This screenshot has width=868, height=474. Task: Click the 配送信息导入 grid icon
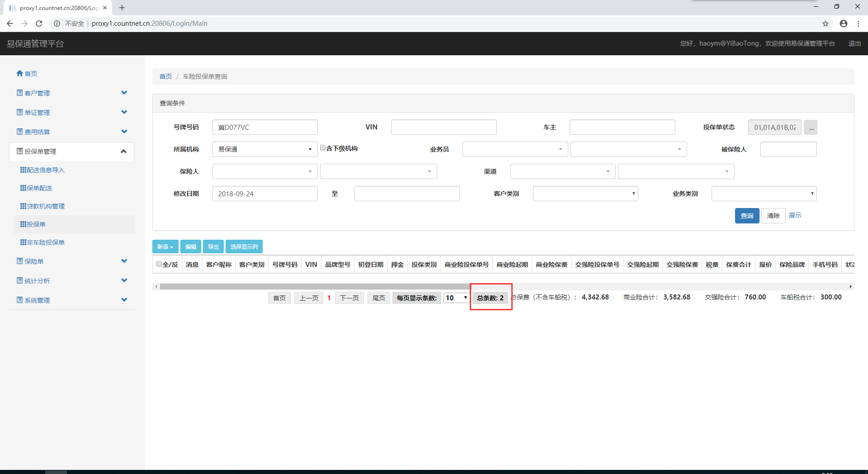coord(23,170)
